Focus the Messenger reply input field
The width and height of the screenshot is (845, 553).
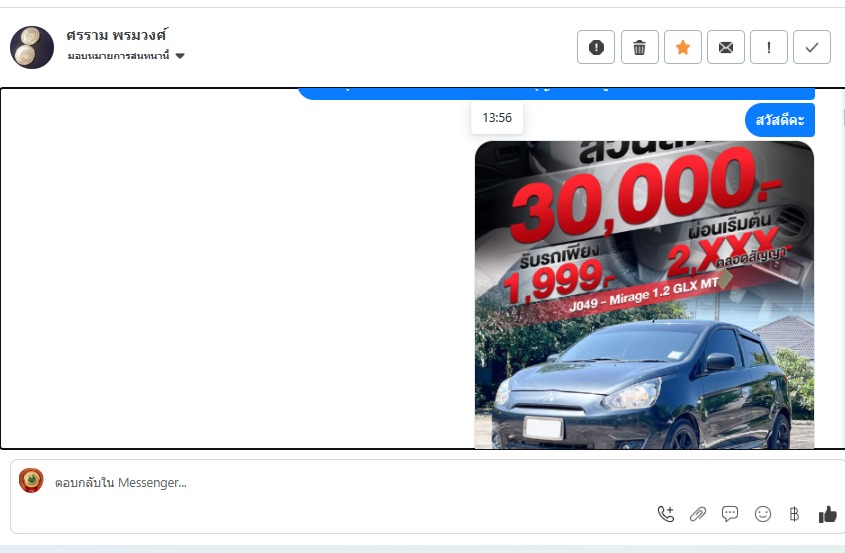[426, 482]
